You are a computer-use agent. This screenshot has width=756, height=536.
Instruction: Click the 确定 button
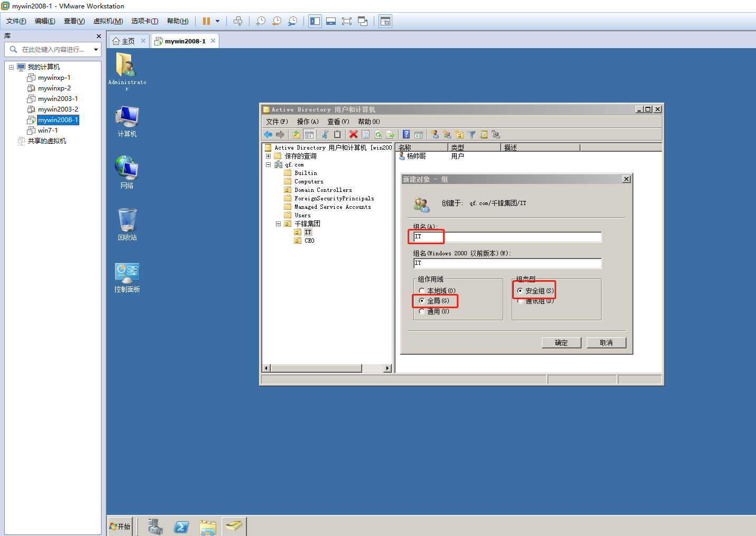click(561, 343)
